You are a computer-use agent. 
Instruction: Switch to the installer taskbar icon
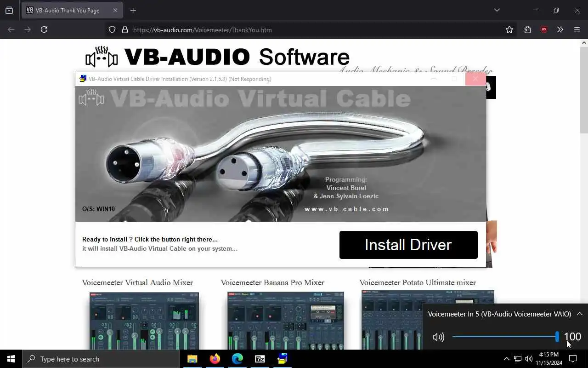[282, 359]
